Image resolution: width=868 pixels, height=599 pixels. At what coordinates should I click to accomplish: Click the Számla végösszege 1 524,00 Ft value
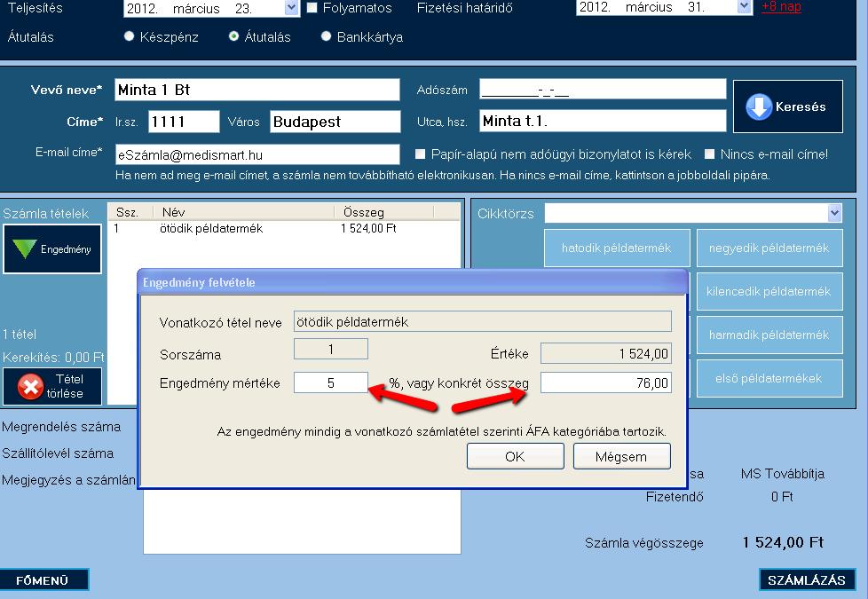(x=783, y=542)
